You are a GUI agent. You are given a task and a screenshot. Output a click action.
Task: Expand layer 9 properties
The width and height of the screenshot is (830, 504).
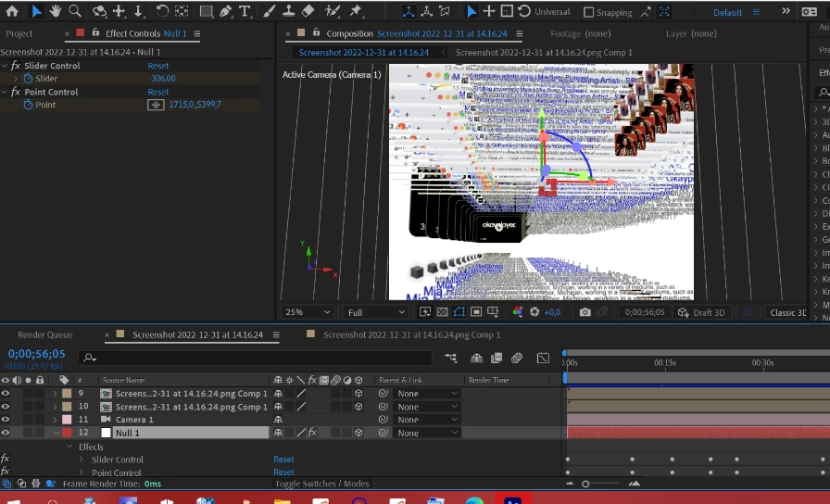pyautogui.click(x=55, y=394)
